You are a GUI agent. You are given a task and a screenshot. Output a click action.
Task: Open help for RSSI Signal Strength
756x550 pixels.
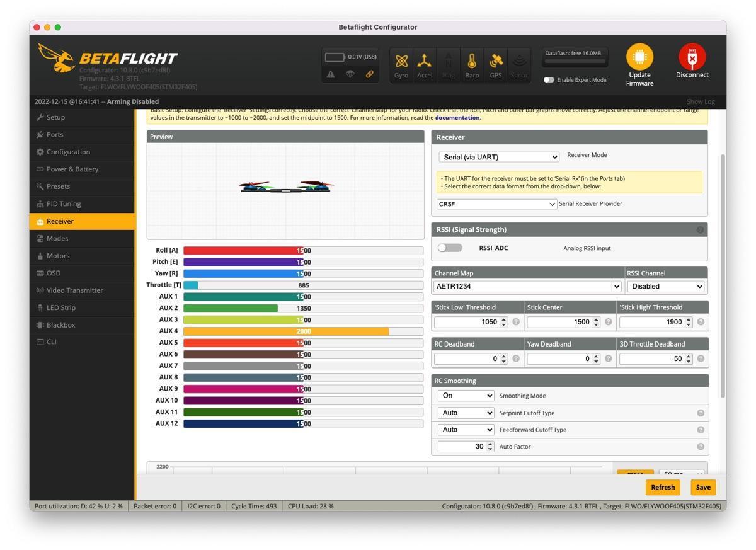pos(700,230)
